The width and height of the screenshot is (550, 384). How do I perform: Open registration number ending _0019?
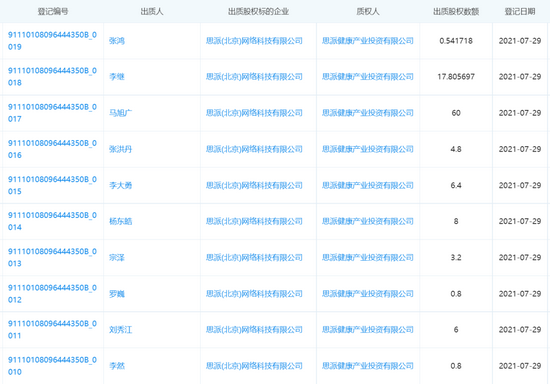click(x=52, y=41)
